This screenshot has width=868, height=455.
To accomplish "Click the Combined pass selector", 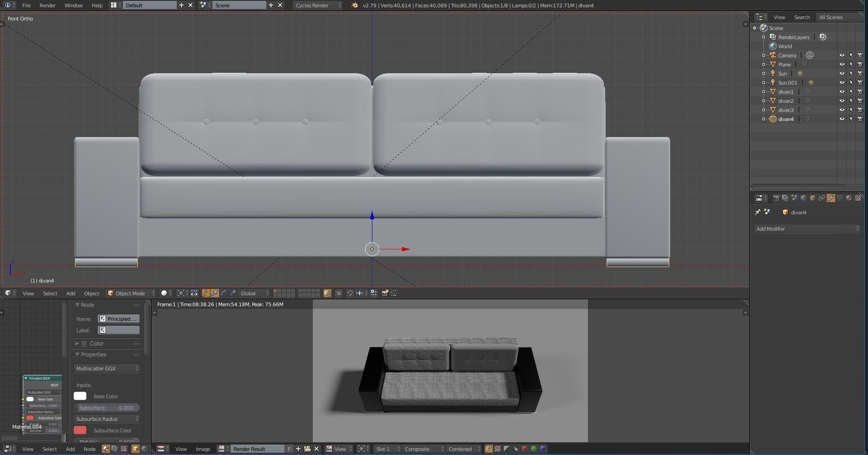I will tap(463, 449).
